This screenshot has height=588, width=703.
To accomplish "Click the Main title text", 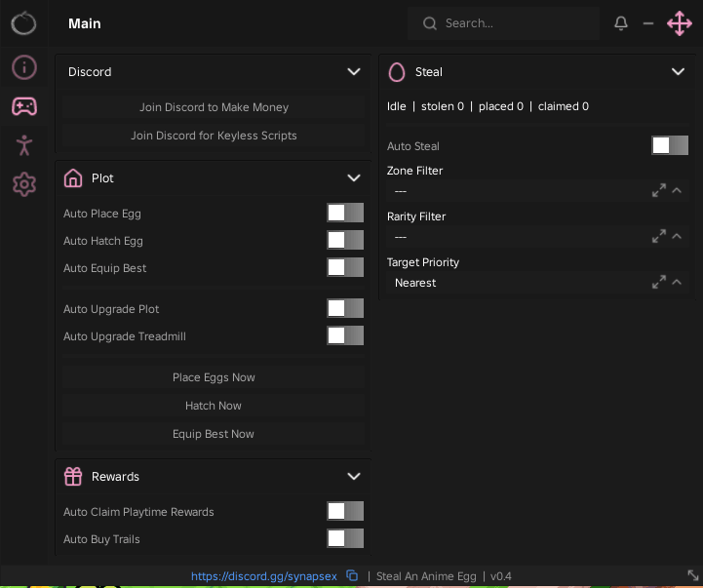I will point(84,23).
